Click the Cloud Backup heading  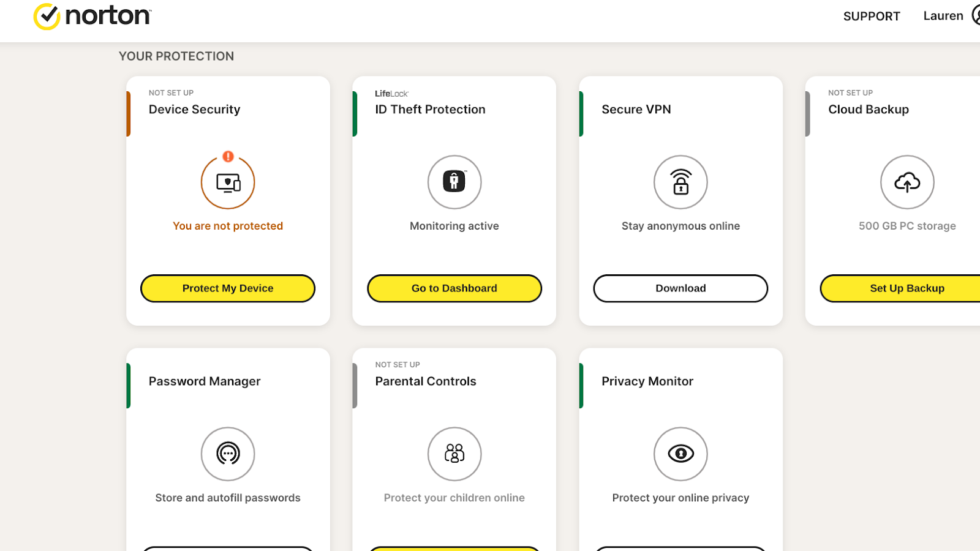pyautogui.click(x=869, y=110)
